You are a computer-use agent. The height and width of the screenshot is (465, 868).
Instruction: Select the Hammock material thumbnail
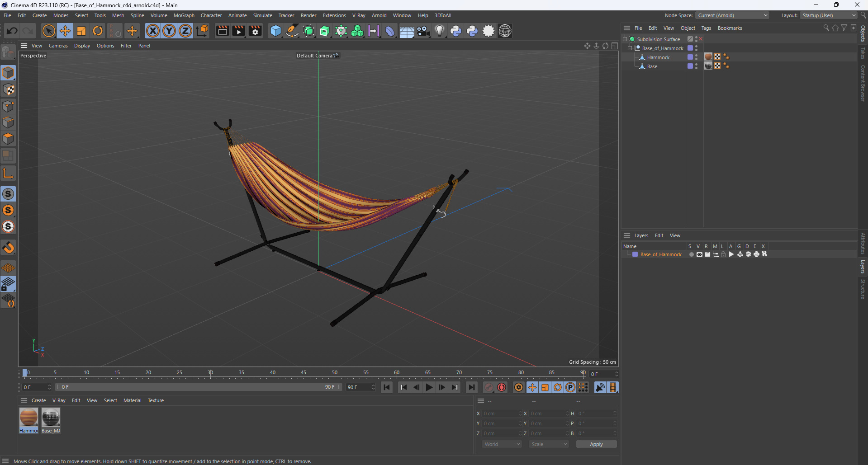pos(28,417)
